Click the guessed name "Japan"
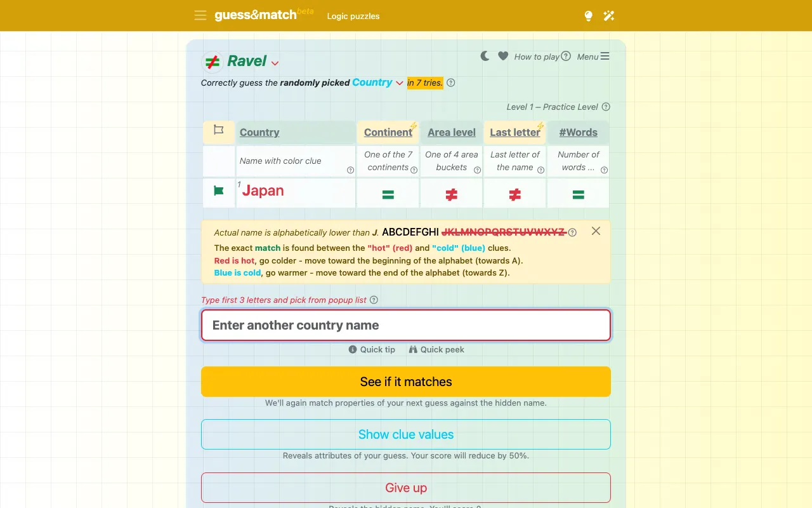Screen dimensions: 812x508 (x=263, y=190)
